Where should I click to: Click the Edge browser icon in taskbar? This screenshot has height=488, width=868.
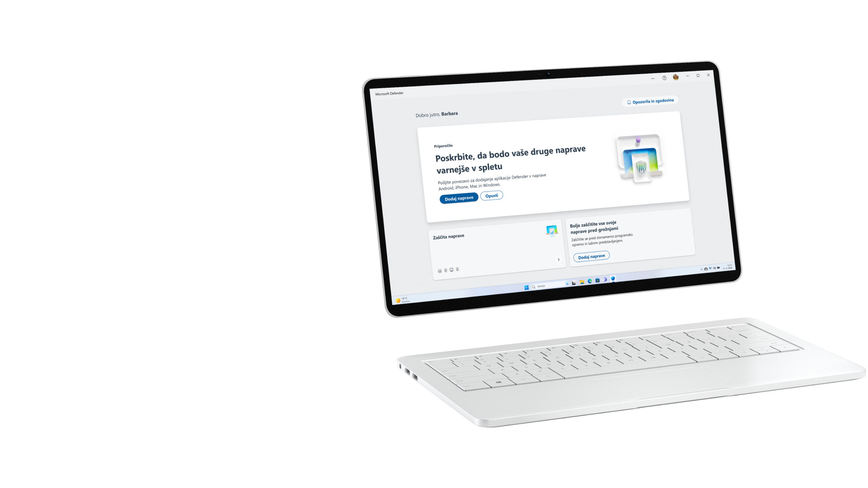[591, 280]
